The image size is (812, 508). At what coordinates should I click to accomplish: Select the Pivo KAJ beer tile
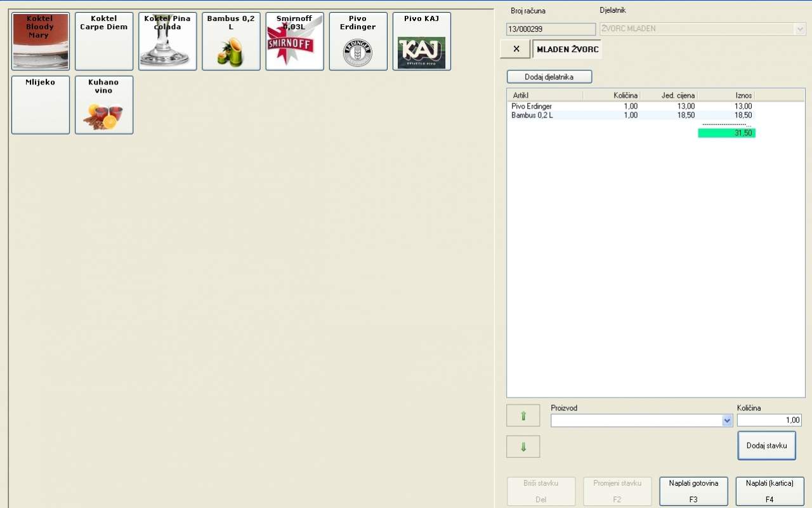click(x=421, y=41)
